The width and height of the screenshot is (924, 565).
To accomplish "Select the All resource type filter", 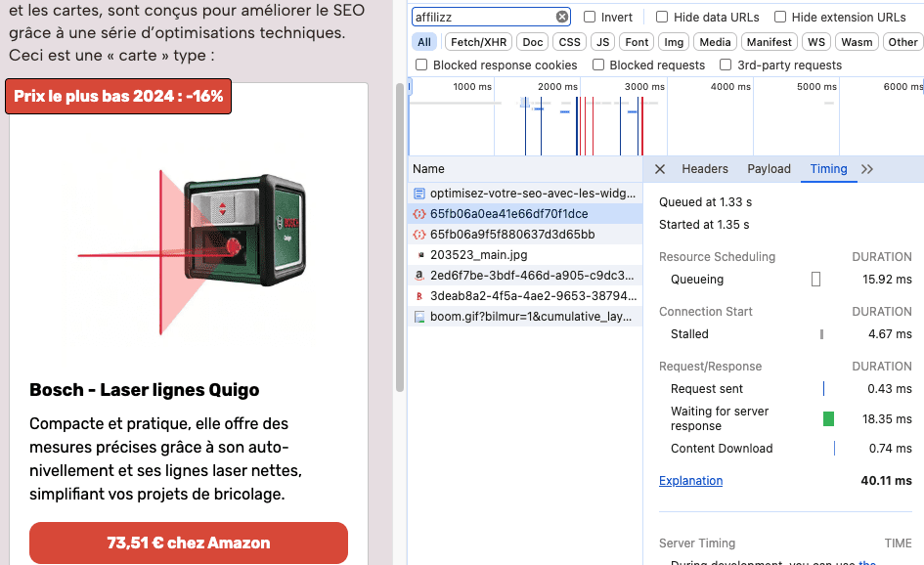I will (424, 42).
